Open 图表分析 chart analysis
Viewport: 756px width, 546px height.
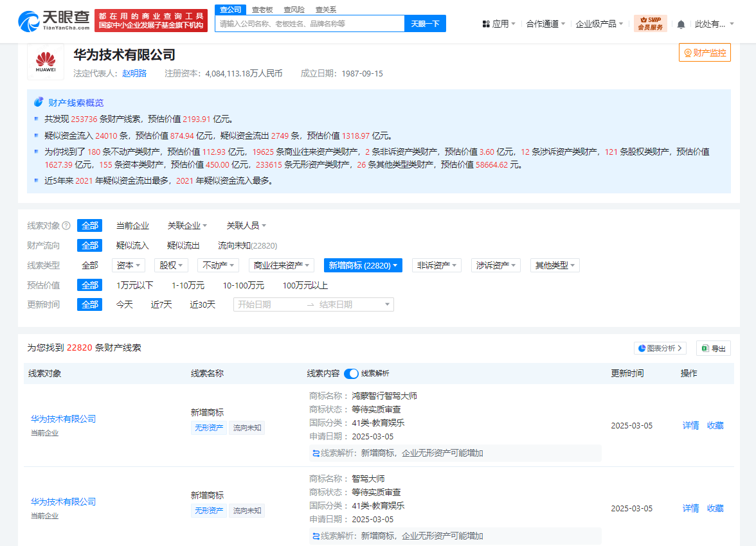pyautogui.click(x=660, y=348)
